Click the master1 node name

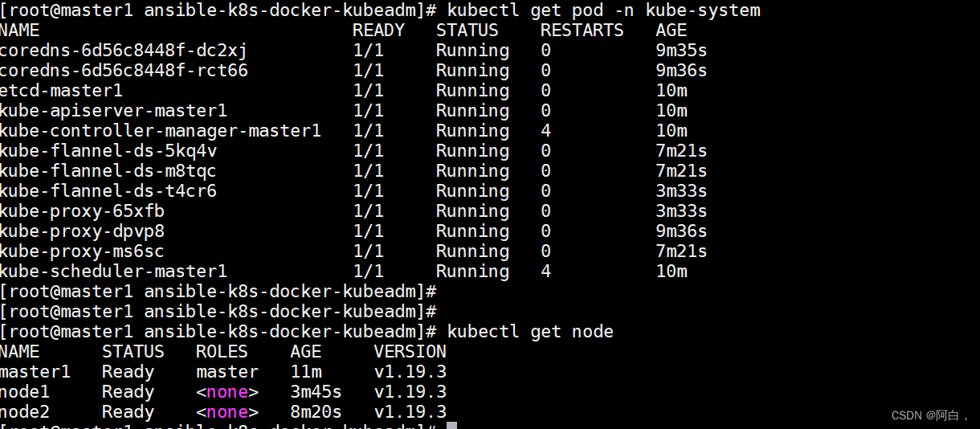(x=35, y=372)
